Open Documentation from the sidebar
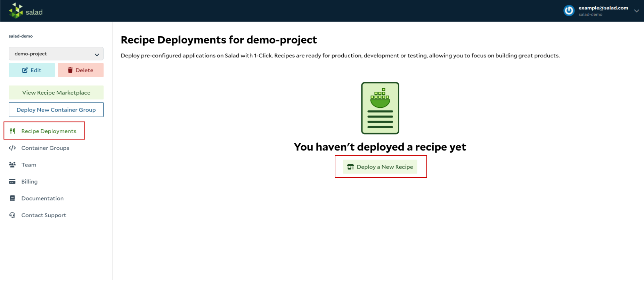Viewport: 644px width, 300px height. pyautogui.click(x=42, y=198)
